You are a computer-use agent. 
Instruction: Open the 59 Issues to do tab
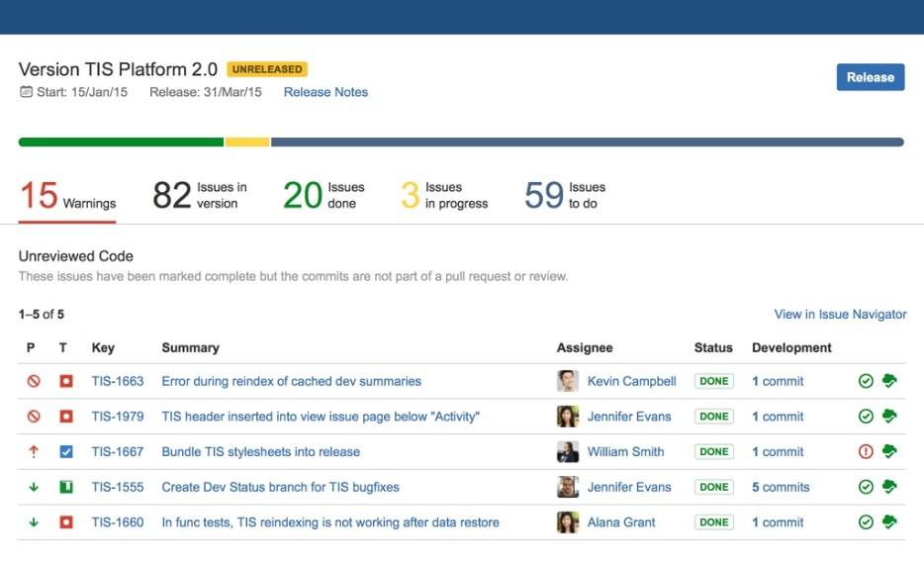point(565,195)
